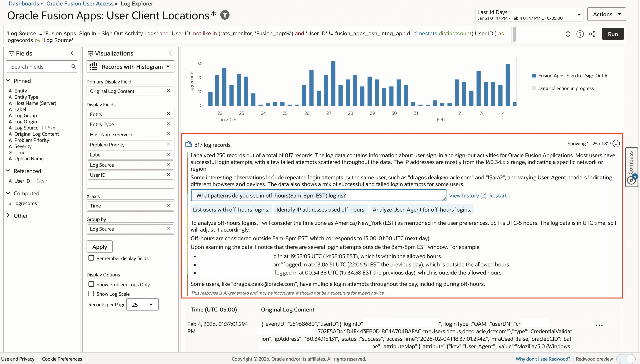Image resolution: width=640 pixels, height=364 pixels.
Task: Open the row actions ellipsis menu
Action: point(599,325)
